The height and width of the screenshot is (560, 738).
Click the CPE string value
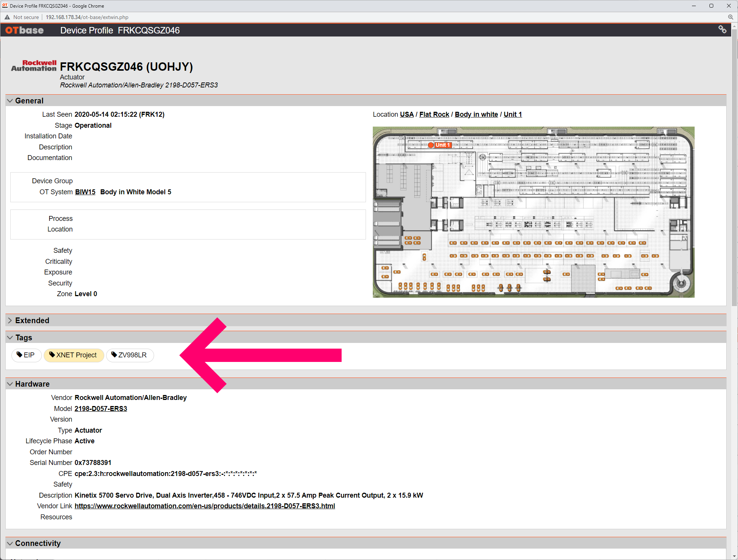pos(166,474)
